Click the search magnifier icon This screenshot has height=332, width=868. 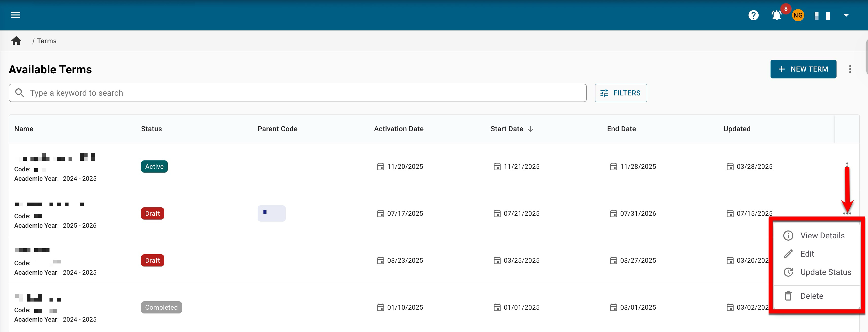click(x=20, y=93)
